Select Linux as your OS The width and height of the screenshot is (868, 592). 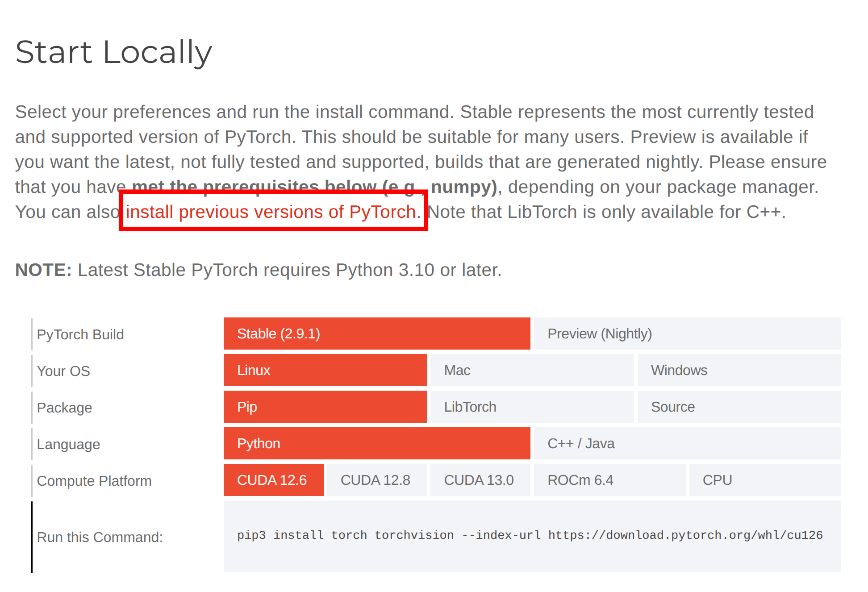pyautogui.click(x=325, y=370)
